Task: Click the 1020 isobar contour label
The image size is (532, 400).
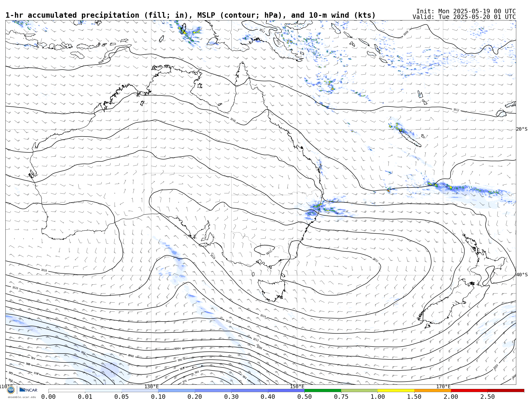Action: pos(15,288)
